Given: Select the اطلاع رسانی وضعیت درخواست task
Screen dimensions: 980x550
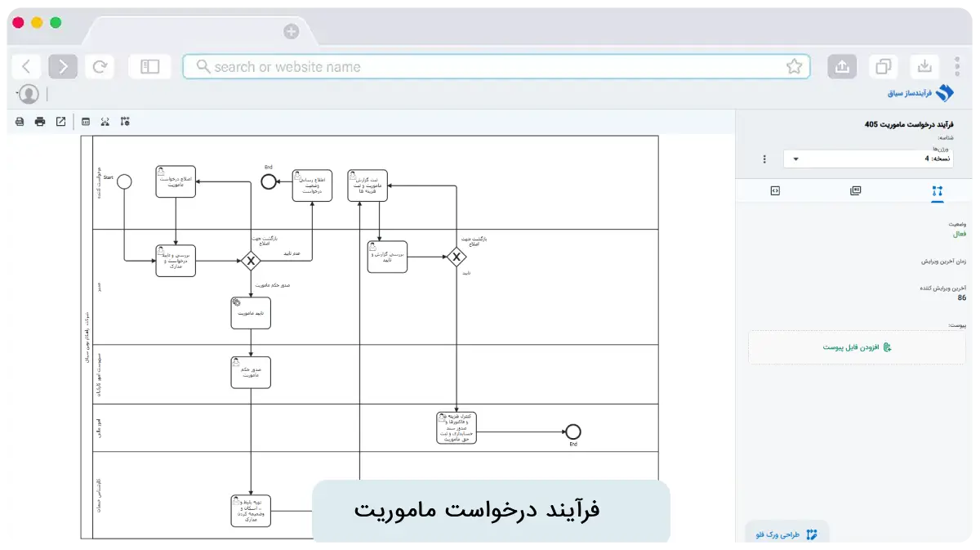Looking at the screenshot, I should click(x=313, y=186).
